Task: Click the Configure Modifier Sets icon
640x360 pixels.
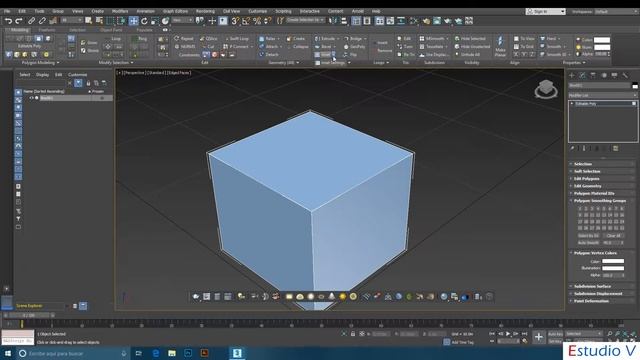Action: coord(616,149)
